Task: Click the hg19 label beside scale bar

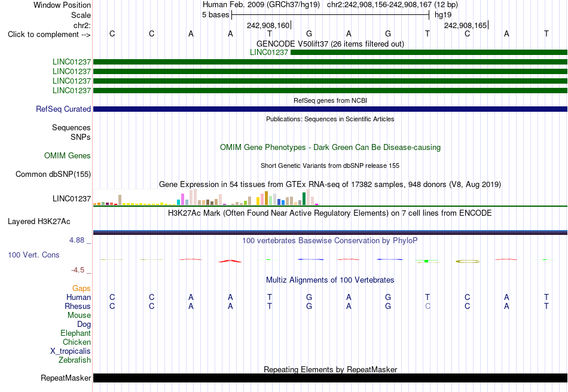Action: 443,15
